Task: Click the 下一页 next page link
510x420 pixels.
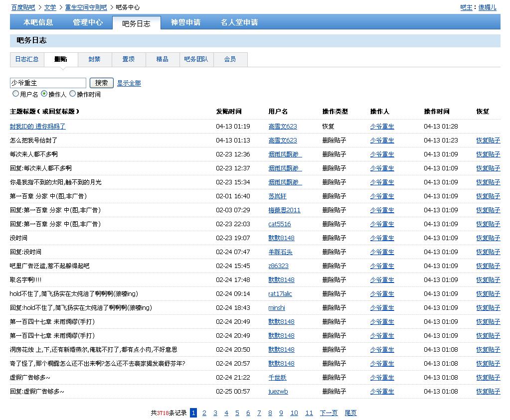Action: point(329,413)
